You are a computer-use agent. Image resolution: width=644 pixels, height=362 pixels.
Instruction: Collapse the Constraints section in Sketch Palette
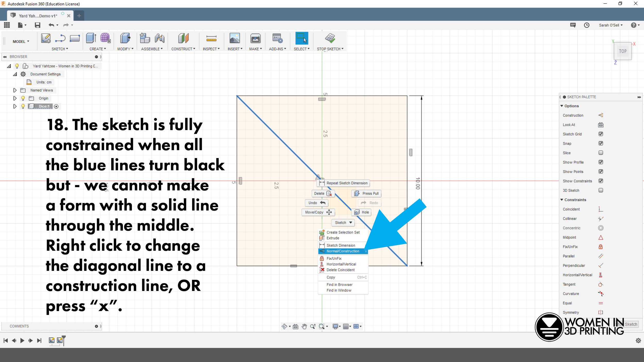[x=562, y=200]
